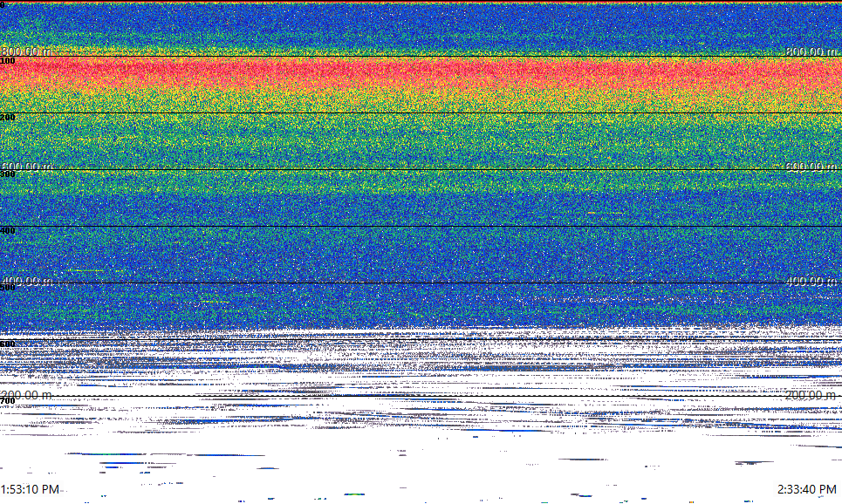Click the 700 depth grid label
Screen dimensions: 842x504
tap(8, 401)
